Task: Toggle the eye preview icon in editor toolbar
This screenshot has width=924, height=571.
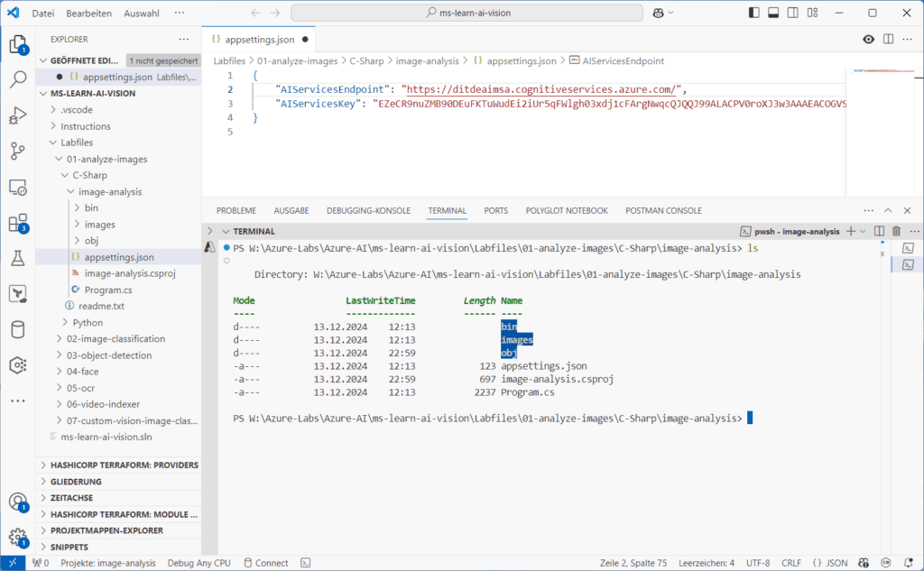Action: click(x=868, y=40)
